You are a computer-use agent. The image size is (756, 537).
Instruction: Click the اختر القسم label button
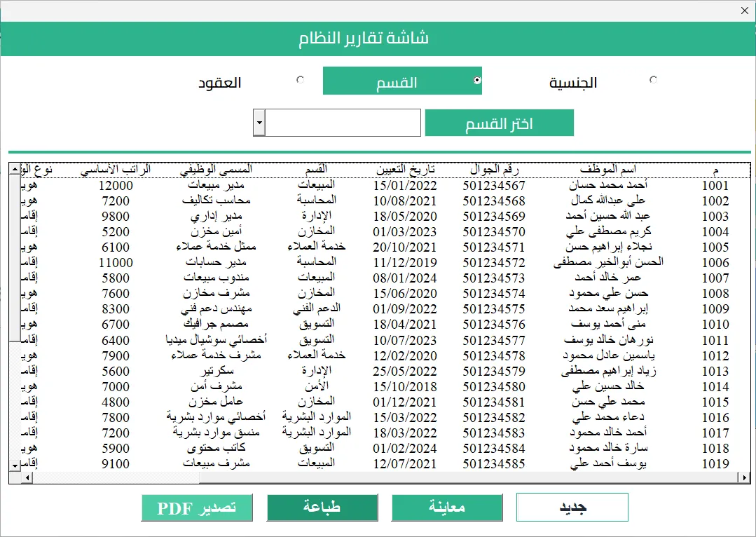tap(500, 123)
